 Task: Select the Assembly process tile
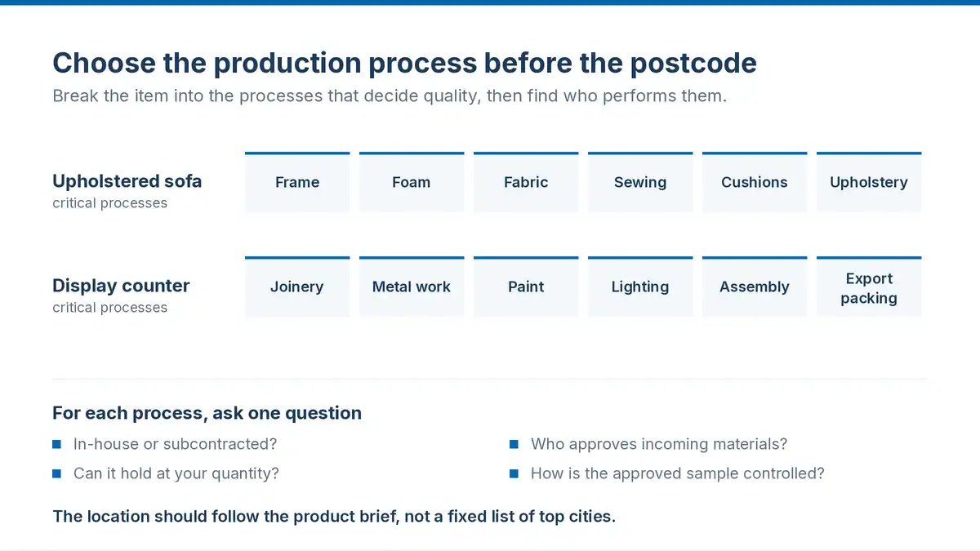click(x=755, y=287)
